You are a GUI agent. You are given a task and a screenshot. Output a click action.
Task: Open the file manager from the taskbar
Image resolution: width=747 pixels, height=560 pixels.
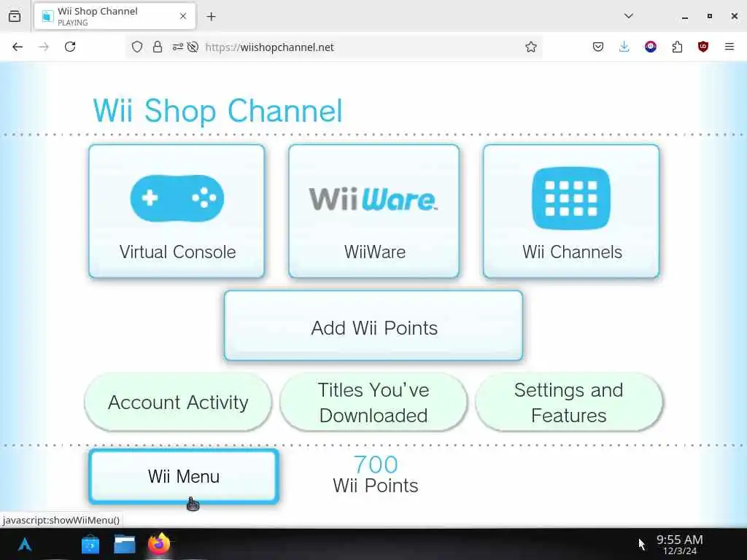click(125, 544)
